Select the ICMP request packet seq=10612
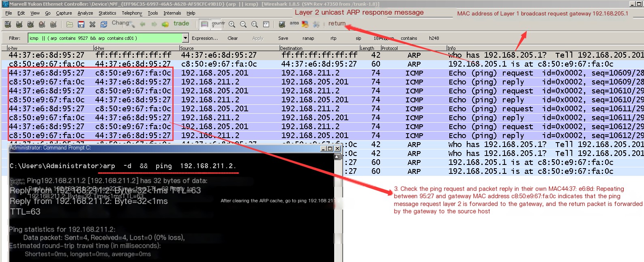644x262 pixels. 322,127
